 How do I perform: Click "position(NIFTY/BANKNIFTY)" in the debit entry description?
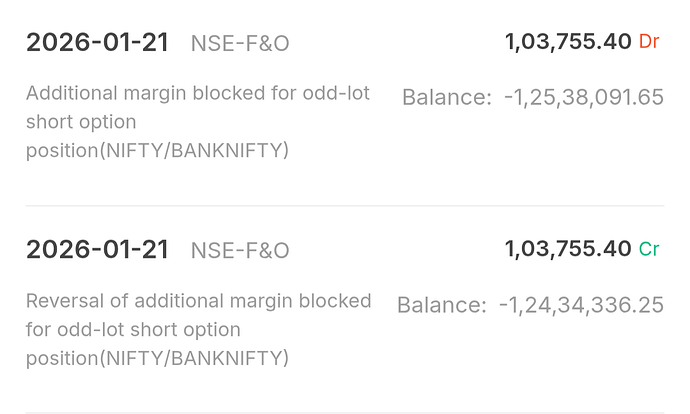pos(157,150)
